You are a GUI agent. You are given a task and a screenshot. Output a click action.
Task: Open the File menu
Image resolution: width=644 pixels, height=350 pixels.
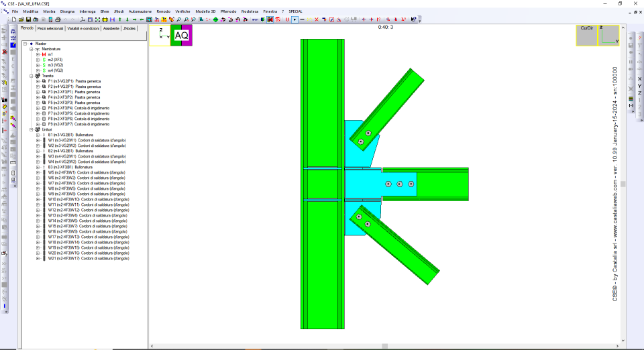pos(15,11)
